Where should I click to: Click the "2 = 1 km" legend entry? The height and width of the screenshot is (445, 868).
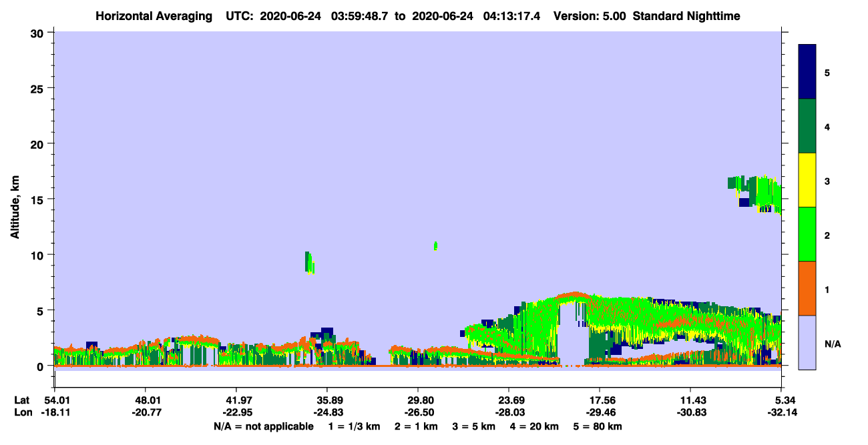(416, 426)
